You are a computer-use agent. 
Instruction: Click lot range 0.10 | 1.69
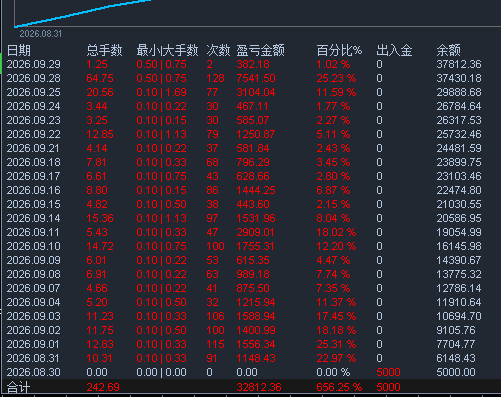pos(161,92)
